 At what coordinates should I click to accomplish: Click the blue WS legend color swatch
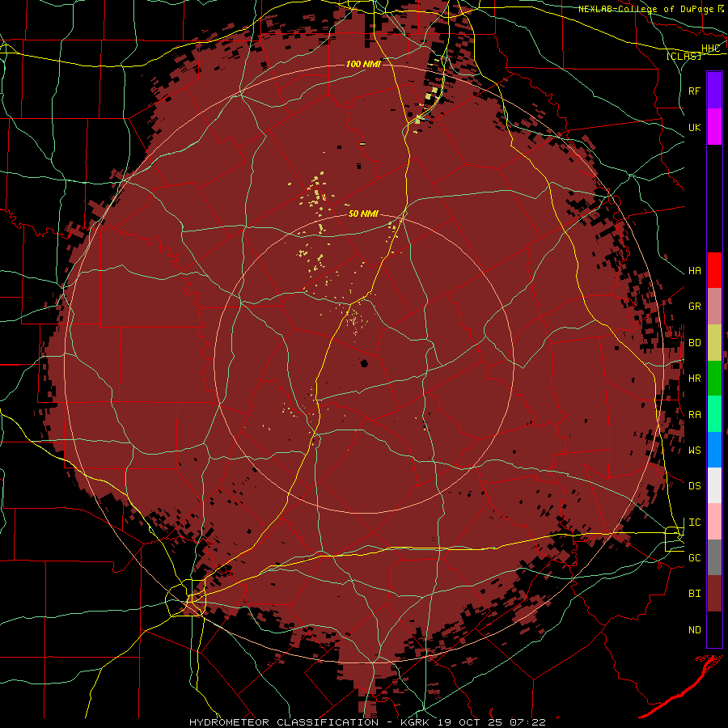[x=714, y=450]
